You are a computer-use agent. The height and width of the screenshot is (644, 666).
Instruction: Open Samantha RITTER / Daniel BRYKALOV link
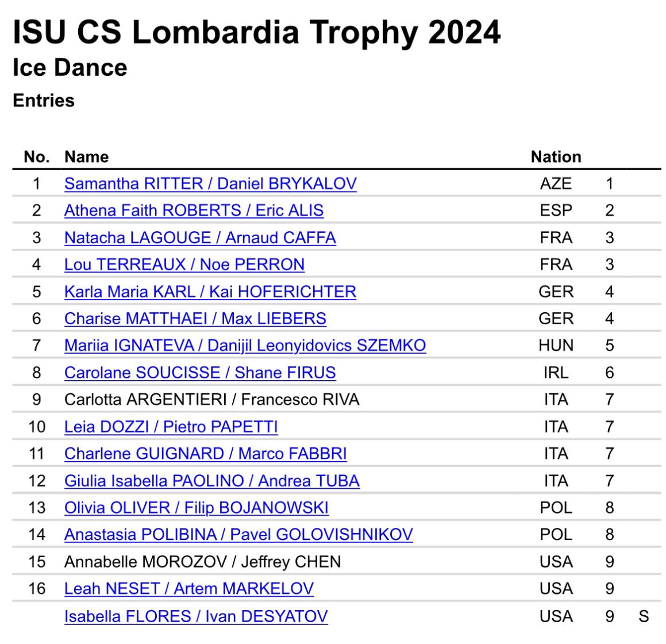(210, 183)
